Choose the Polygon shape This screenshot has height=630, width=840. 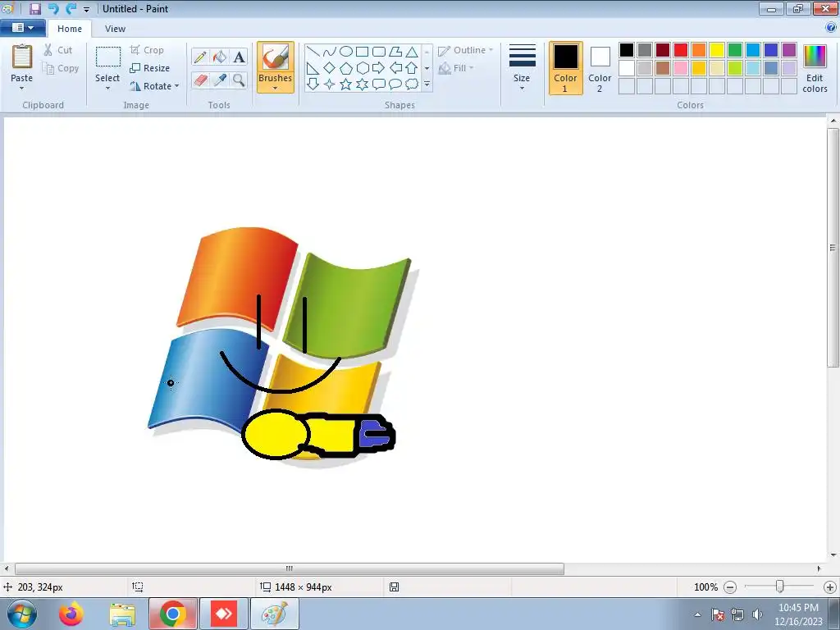pos(395,52)
